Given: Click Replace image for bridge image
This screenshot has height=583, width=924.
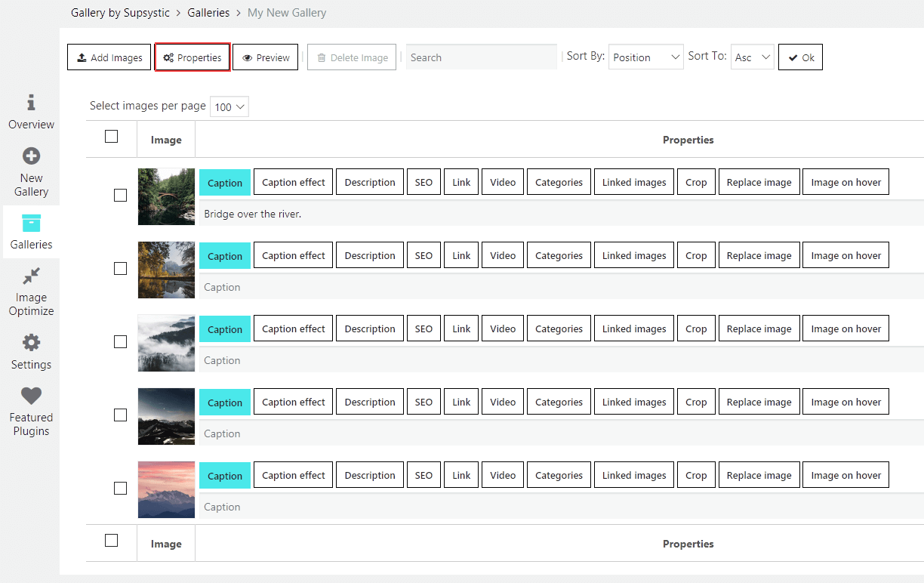Looking at the screenshot, I should pos(759,182).
